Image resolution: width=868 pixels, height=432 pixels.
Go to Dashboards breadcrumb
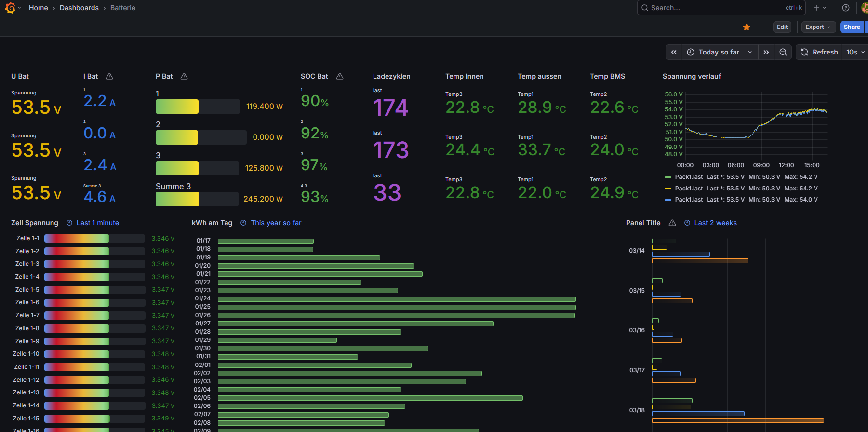79,8
